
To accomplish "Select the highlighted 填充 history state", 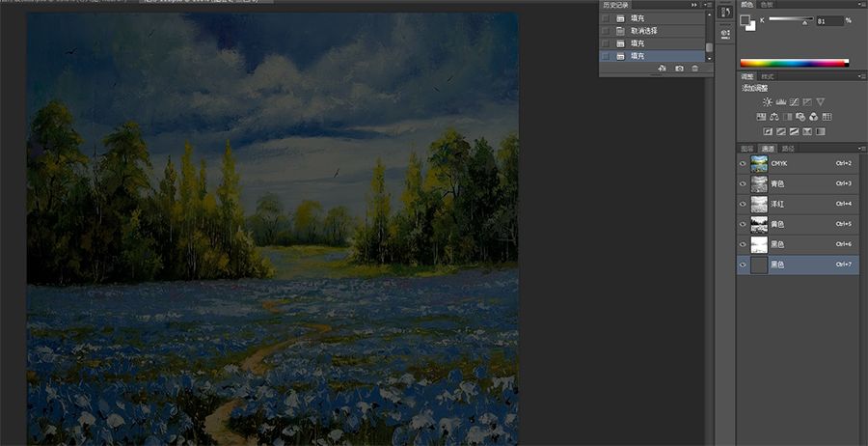I will coord(652,56).
